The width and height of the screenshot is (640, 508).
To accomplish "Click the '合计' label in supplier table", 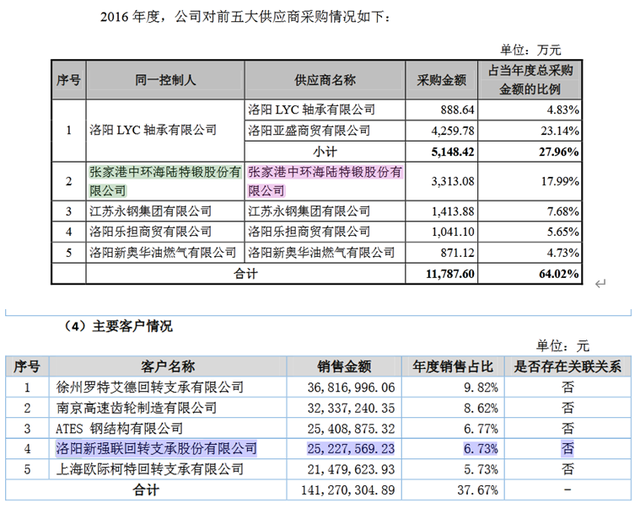I will click(x=245, y=273).
